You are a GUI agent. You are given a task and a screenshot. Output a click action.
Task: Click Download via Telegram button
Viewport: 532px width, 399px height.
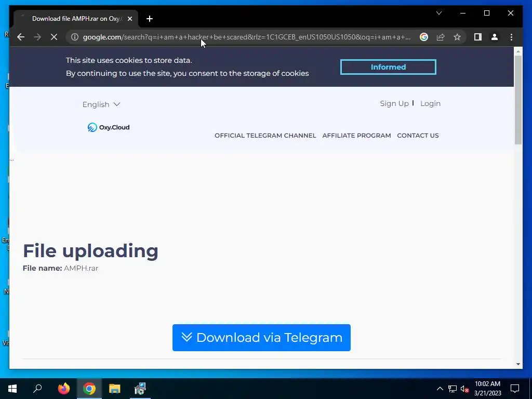(261, 338)
